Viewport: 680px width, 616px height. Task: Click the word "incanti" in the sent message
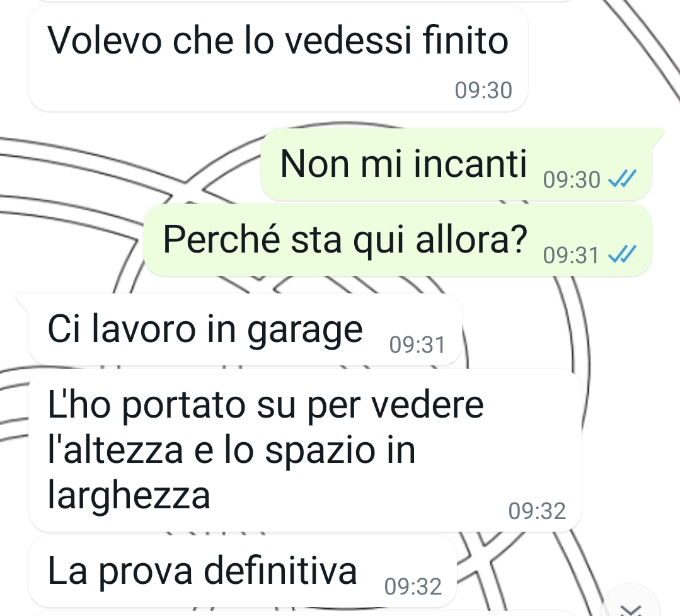pos(470,163)
